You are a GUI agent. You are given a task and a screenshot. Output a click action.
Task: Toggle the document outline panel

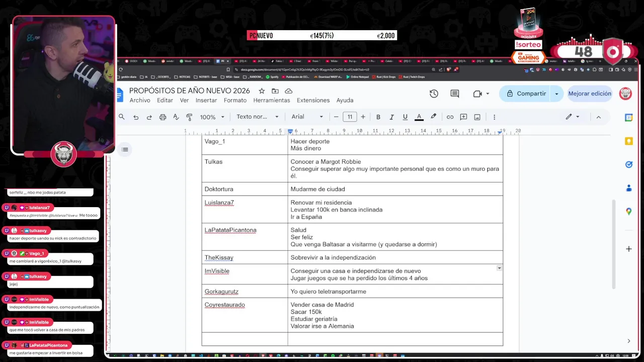[125, 149]
